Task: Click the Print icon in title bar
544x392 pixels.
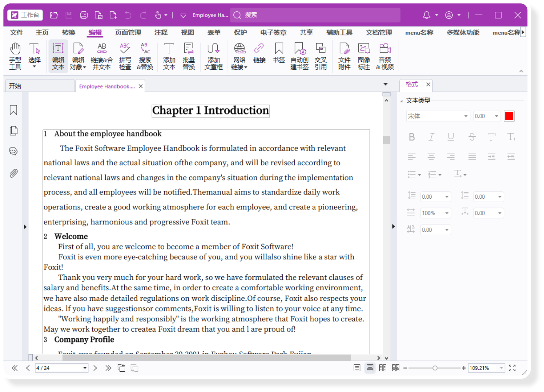Action: [x=84, y=15]
